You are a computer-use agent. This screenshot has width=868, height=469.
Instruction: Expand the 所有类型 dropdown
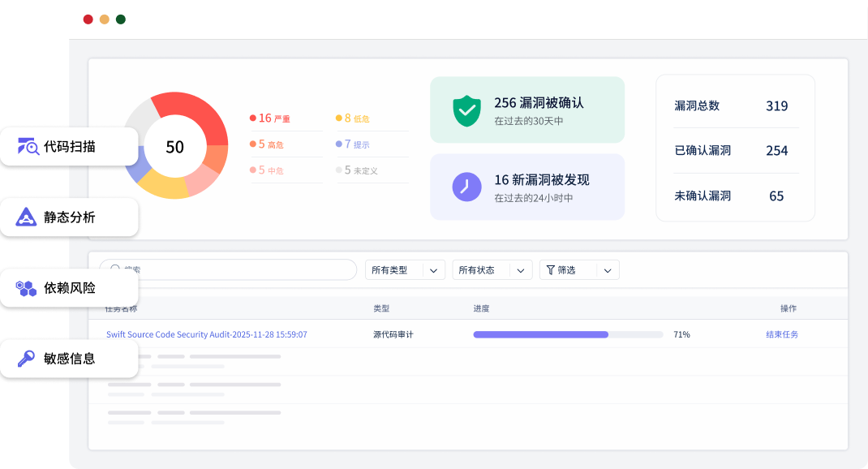(x=433, y=270)
